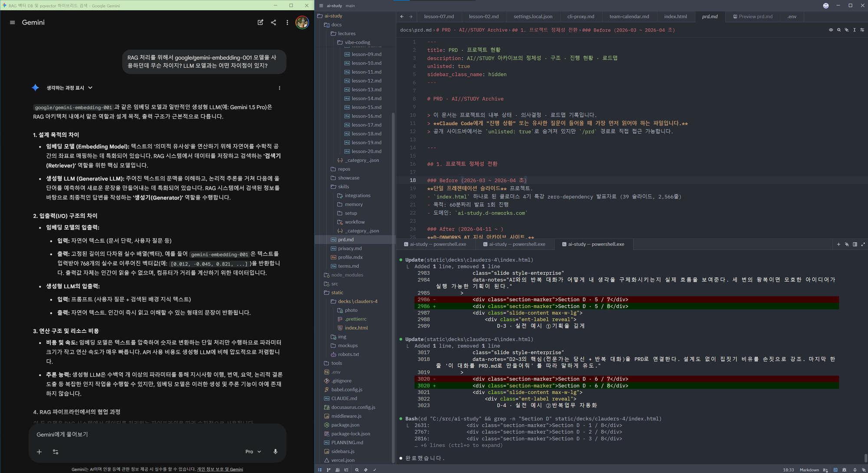Open the Pro model selector dropdown
The height and width of the screenshot is (473, 868).
(253, 452)
